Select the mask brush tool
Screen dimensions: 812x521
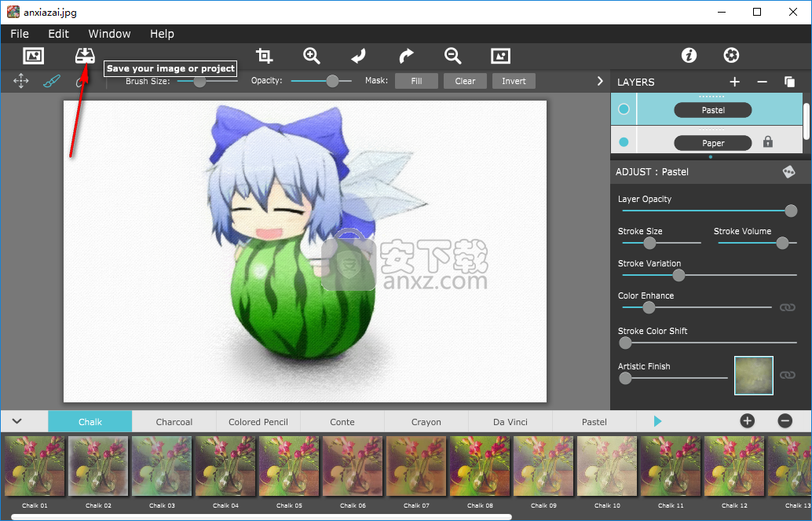coord(51,81)
